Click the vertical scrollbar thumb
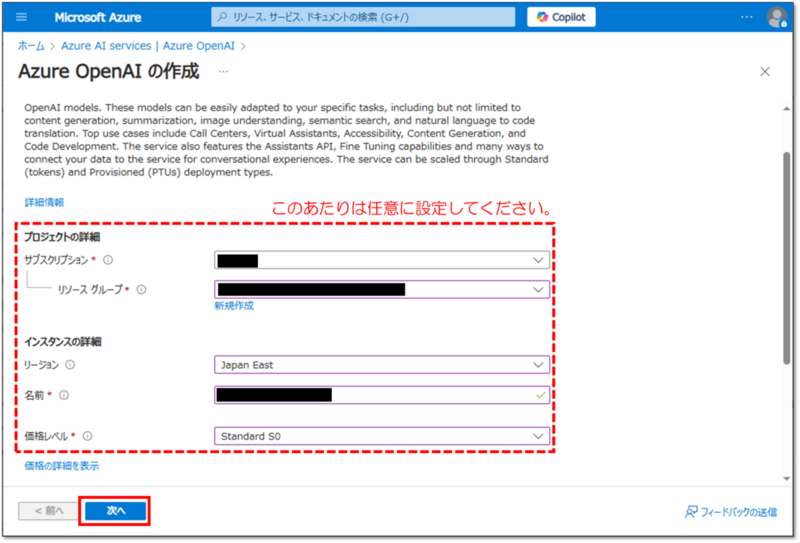800x543 pixels. pyautogui.click(x=787, y=258)
